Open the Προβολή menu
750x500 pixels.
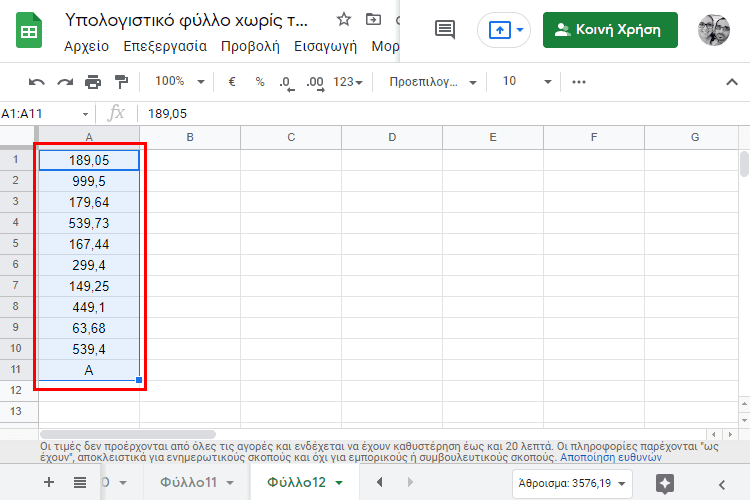[x=250, y=46]
